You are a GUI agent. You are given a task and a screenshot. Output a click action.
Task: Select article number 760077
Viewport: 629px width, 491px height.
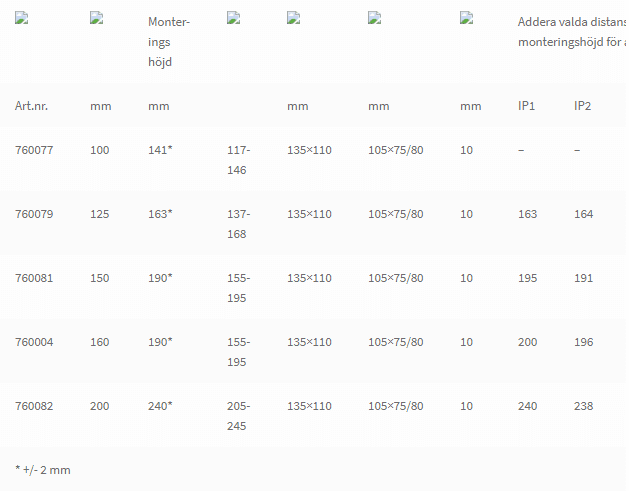click(x=34, y=150)
